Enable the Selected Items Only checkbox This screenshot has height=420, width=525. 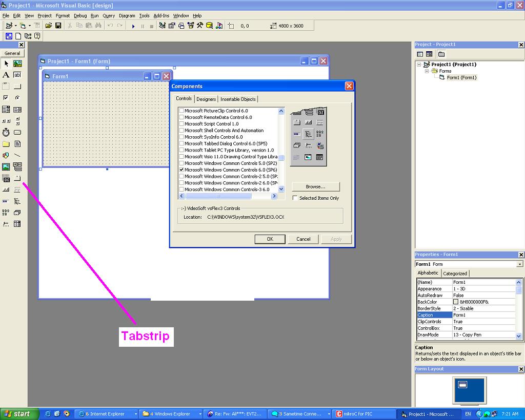coord(295,198)
